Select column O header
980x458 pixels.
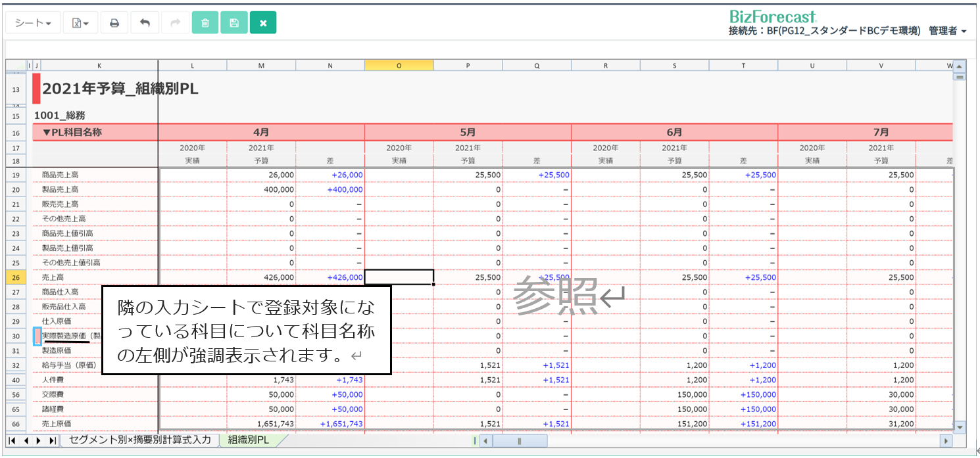point(399,65)
